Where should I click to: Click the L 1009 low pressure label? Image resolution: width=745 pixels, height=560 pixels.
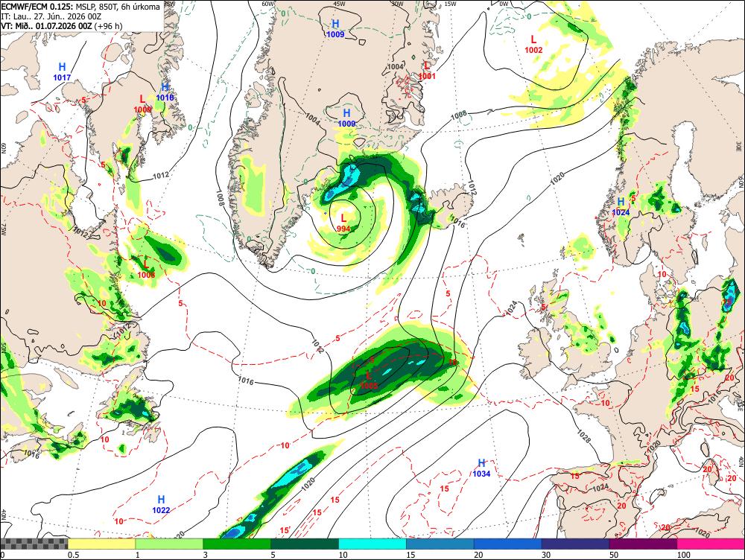[142, 104]
